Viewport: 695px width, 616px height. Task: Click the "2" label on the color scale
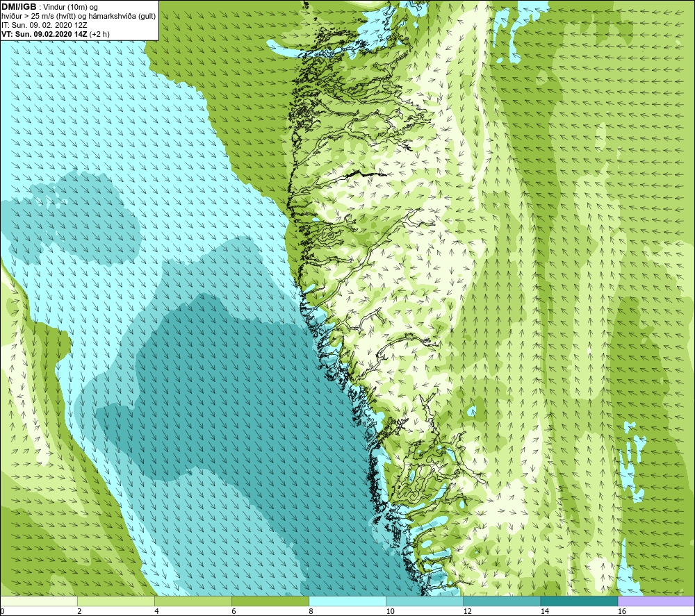(x=79, y=612)
